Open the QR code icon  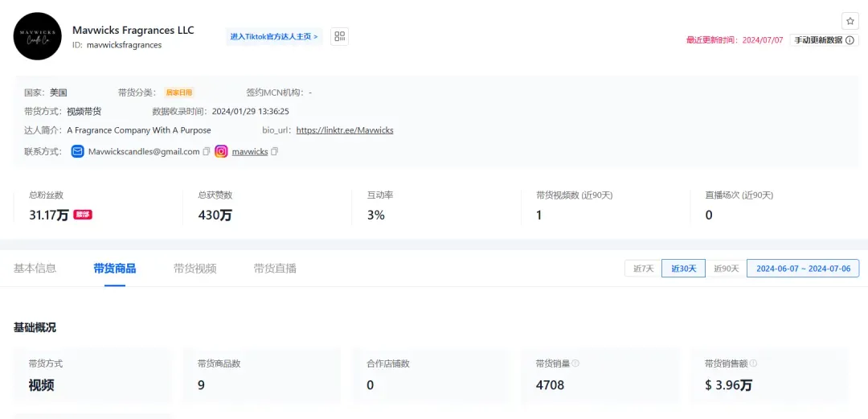[339, 36]
